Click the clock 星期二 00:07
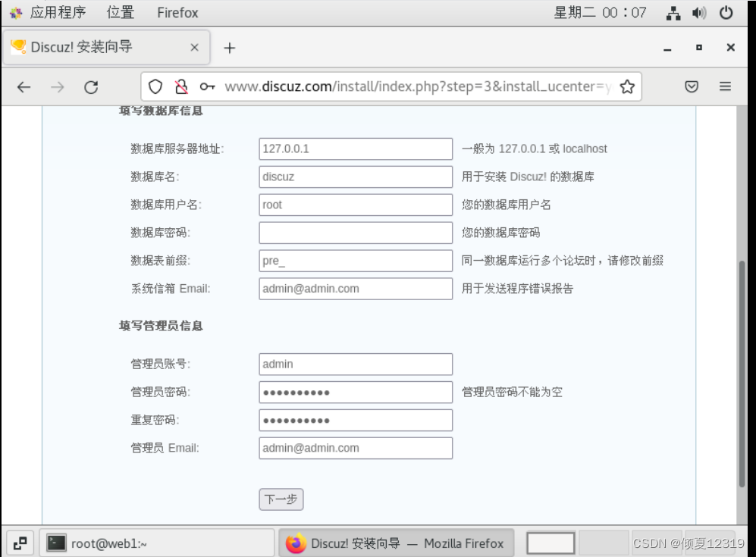756x557 pixels. point(600,13)
